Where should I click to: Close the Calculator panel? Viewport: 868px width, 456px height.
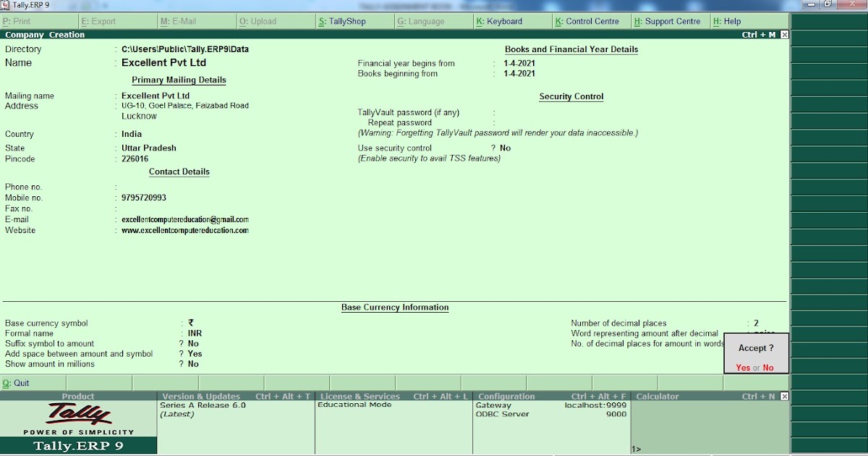click(784, 396)
